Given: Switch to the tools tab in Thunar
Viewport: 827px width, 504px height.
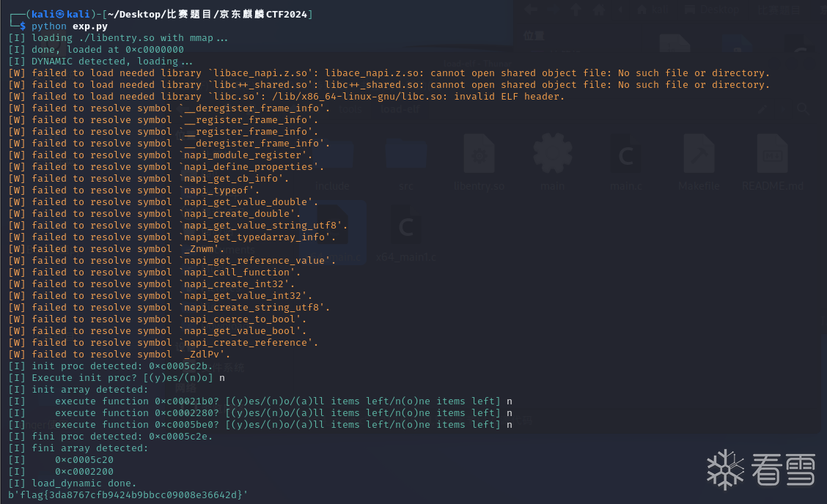Looking at the screenshot, I should click(350, 109).
